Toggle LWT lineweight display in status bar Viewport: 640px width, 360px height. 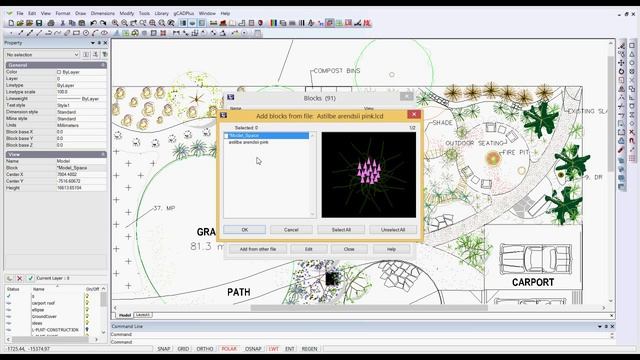tap(273, 349)
